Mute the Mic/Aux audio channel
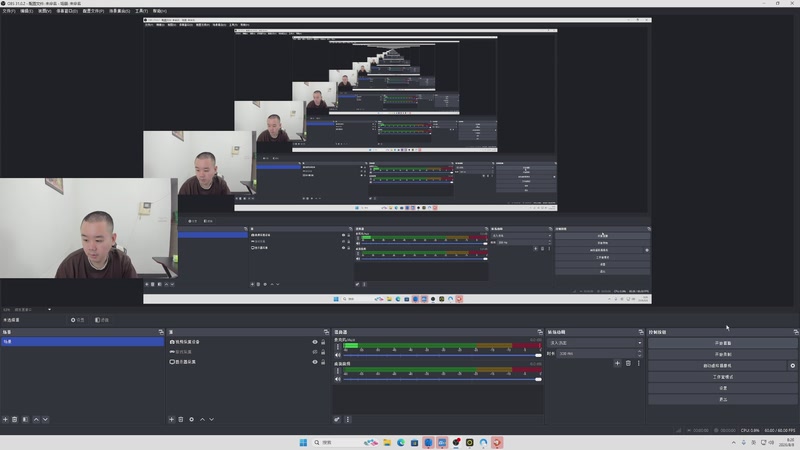800x450 pixels. [x=337, y=355]
